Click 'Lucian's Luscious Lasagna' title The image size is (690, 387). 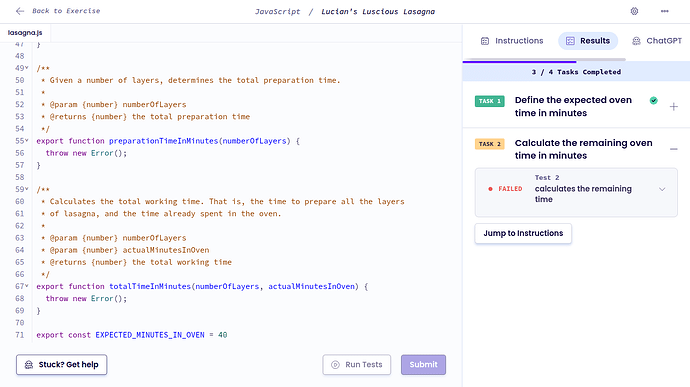(378, 11)
